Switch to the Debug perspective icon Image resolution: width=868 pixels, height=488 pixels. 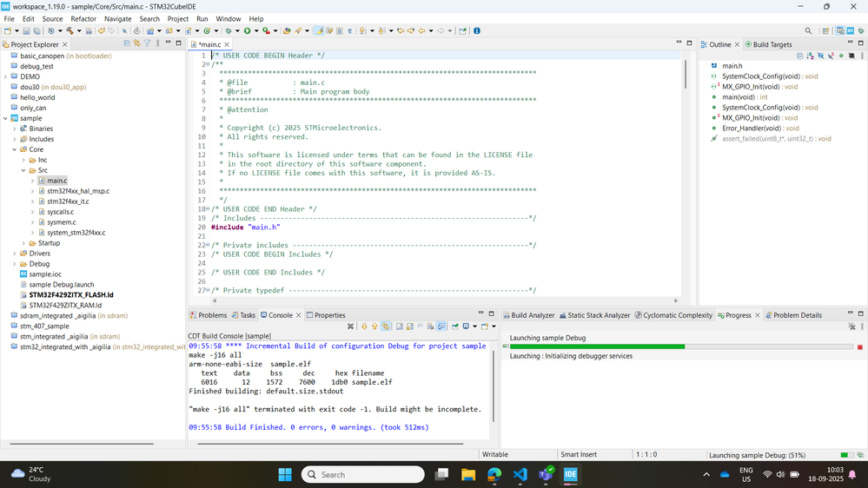pos(860,31)
